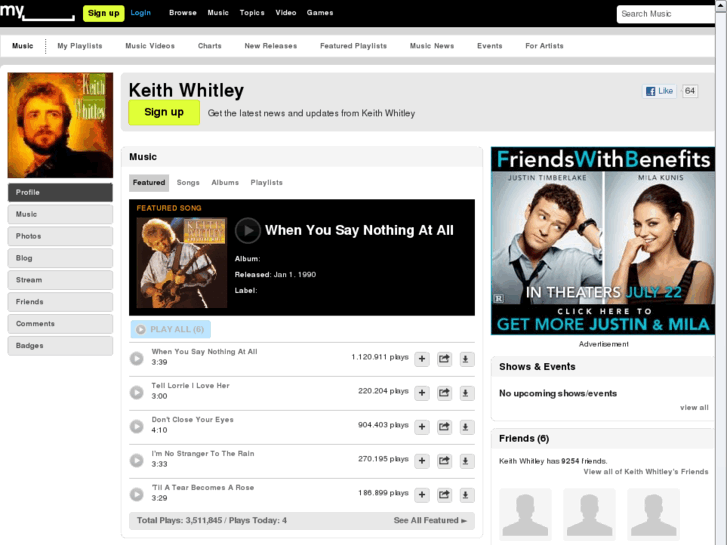This screenshot has width=727, height=545.
Task: Play the track 'Til A Tear Becomes A Rose
Action: point(136,494)
